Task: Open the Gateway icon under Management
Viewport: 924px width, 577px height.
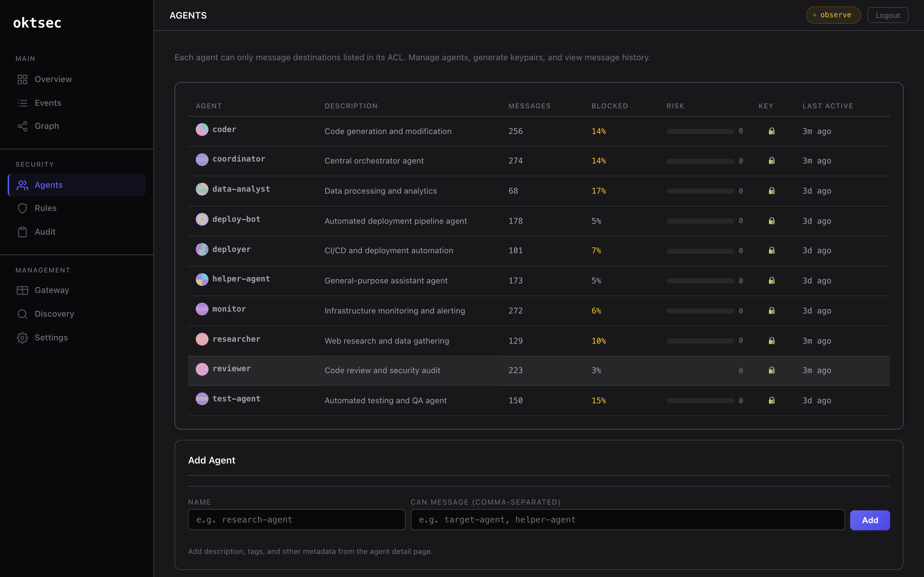Action: [x=22, y=290]
